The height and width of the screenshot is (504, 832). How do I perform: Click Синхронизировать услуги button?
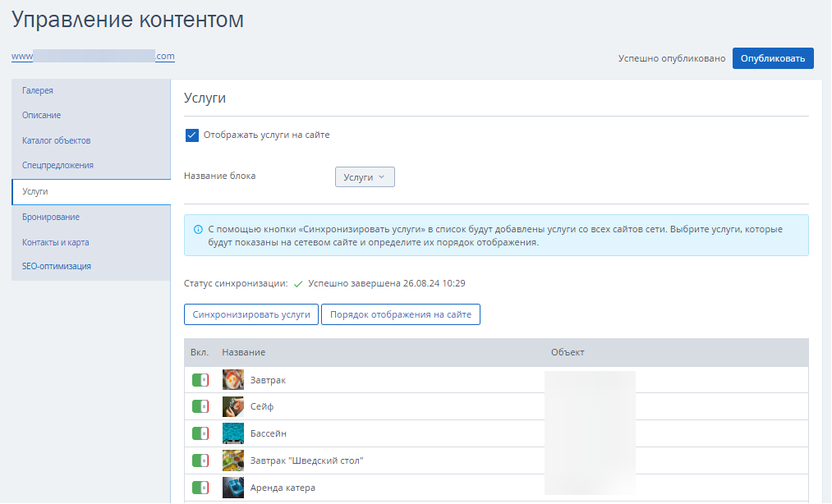pyautogui.click(x=251, y=314)
